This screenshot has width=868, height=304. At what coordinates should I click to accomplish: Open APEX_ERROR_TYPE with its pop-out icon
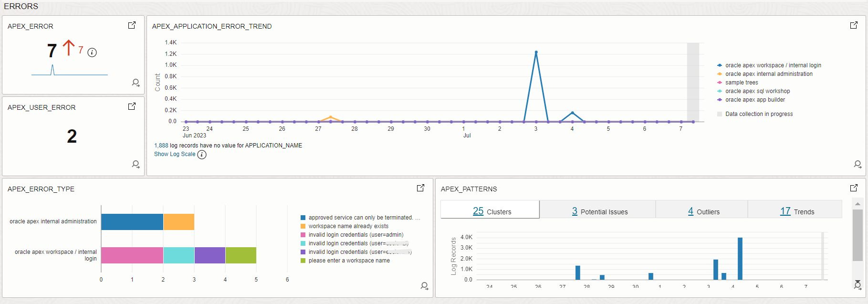coord(420,188)
